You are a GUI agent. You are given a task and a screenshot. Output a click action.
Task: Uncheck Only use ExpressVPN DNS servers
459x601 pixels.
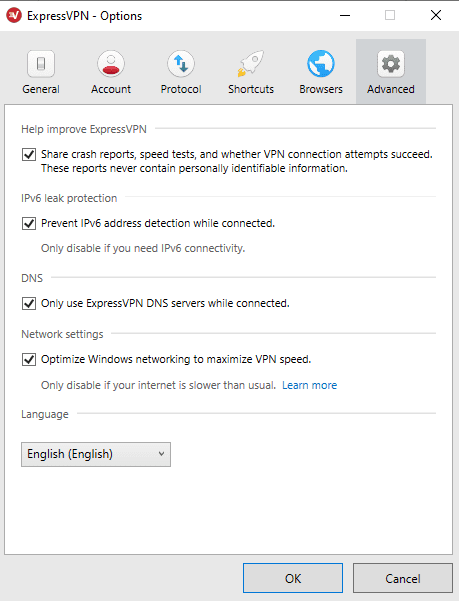[29, 304]
